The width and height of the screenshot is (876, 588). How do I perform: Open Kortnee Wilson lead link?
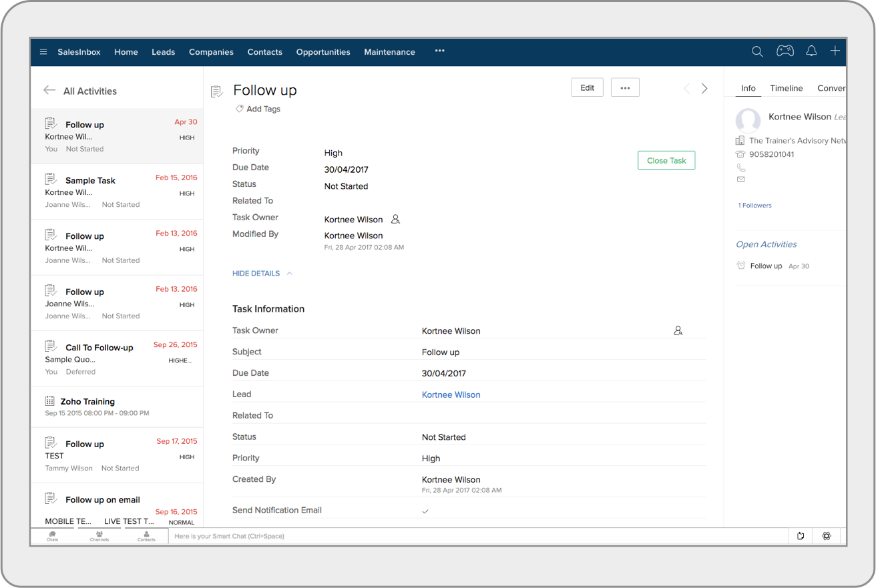click(x=451, y=394)
